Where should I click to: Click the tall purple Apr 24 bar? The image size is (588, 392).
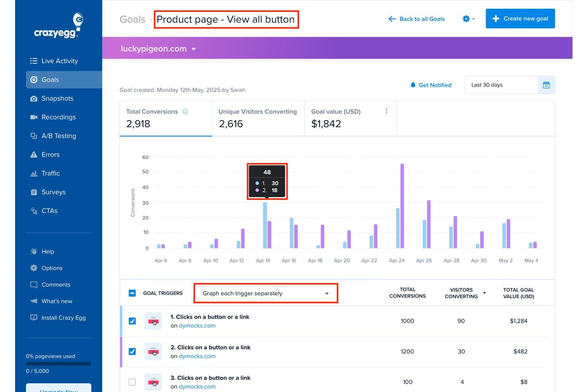point(402,206)
